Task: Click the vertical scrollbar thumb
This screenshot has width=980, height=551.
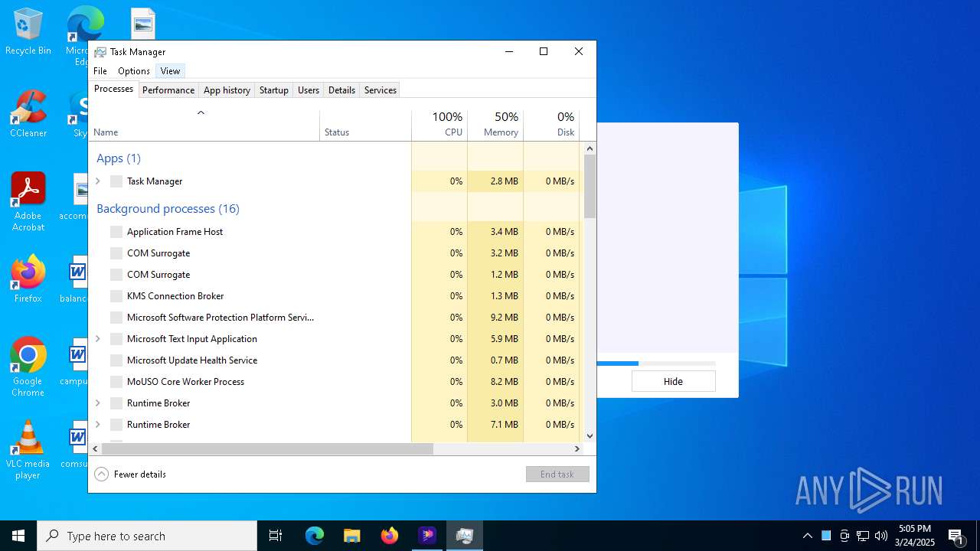Action: click(590, 186)
